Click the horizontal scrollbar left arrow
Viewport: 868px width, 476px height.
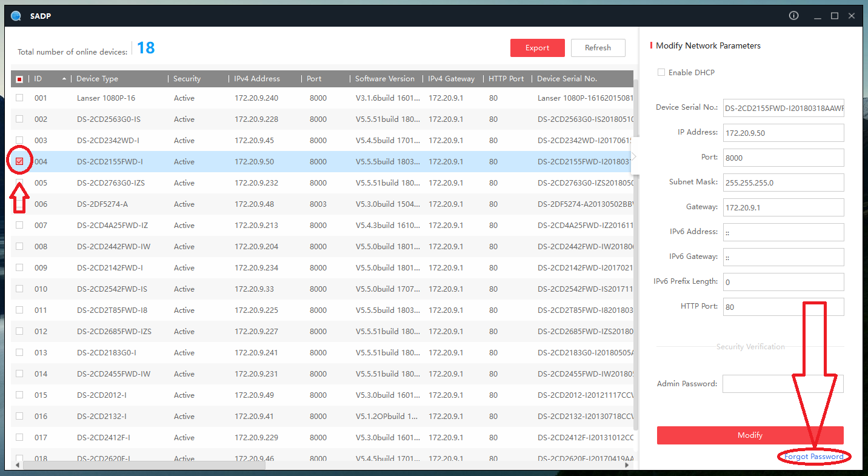pos(16,465)
